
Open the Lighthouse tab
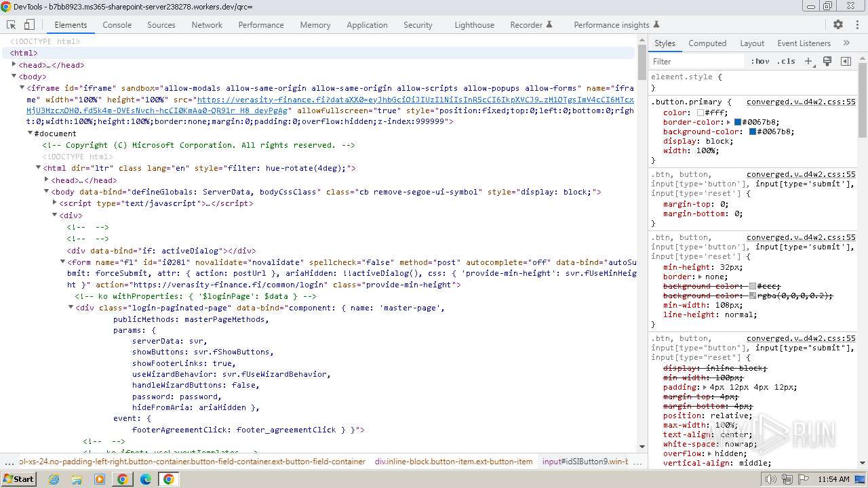coord(475,24)
